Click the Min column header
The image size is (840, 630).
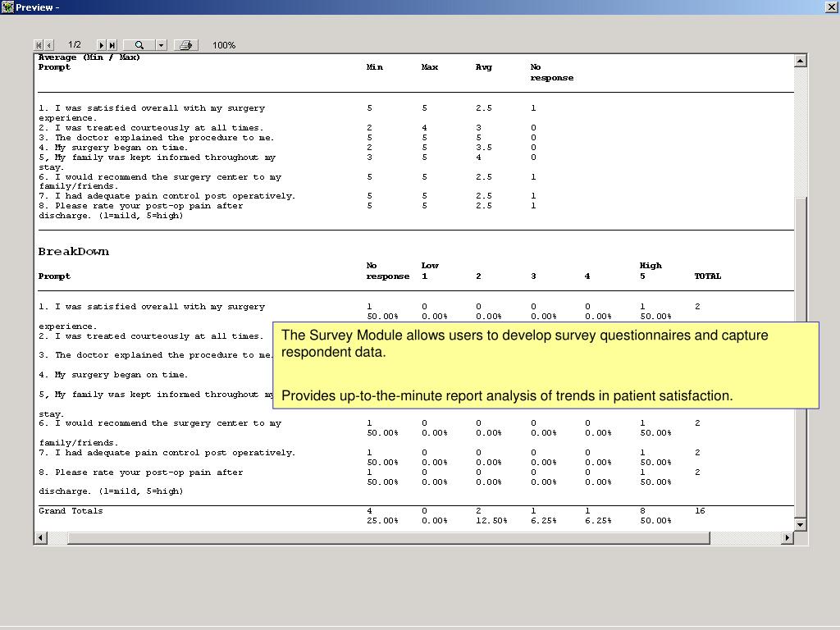click(x=374, y=67)
